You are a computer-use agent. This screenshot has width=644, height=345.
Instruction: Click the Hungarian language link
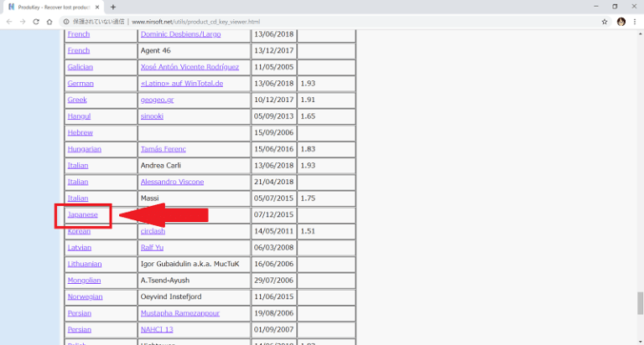pyautogui.click(x=84, y=149)
